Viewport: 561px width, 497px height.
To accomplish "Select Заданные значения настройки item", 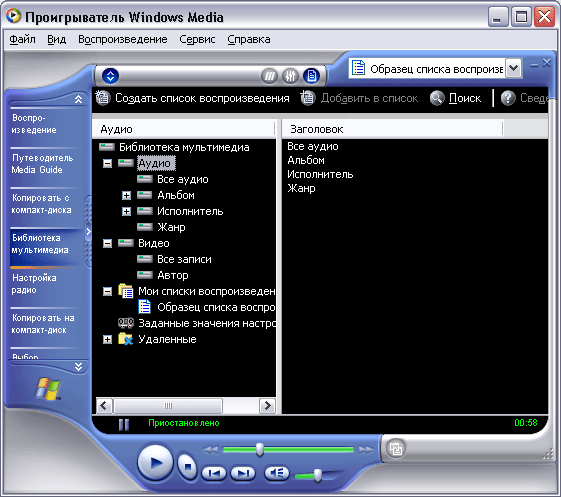I will [207, 323].
